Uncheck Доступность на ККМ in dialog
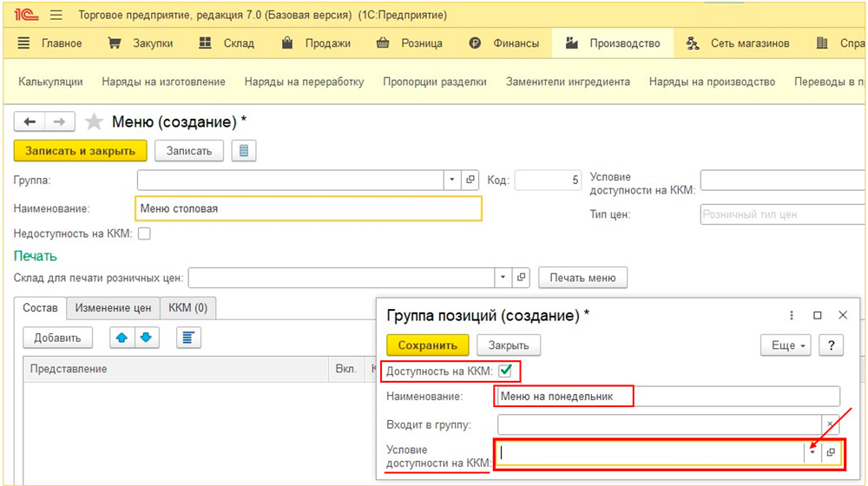 [505, 371]
